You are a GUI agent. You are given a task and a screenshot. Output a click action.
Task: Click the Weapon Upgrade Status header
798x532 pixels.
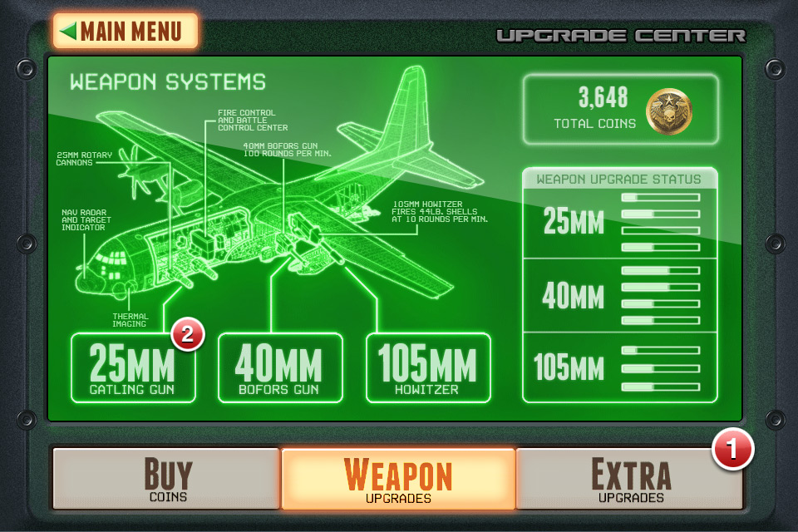tap(618, 180)
